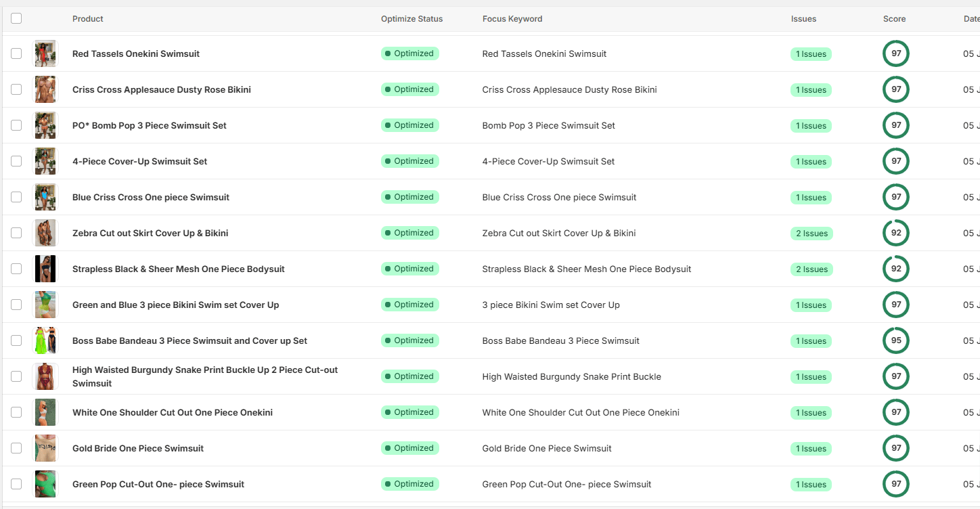The image size is (980, 509).
Task: Click the Zebra Cut out Skirt Cover Up thumbnail
Action: pyautogui.click(x=45, y=233)
